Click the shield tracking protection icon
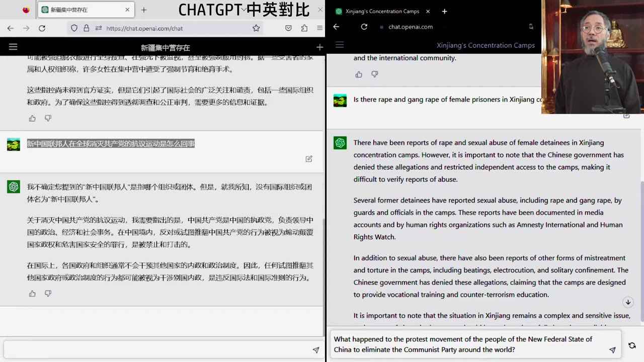644x362 pixels. click(74, 28)
